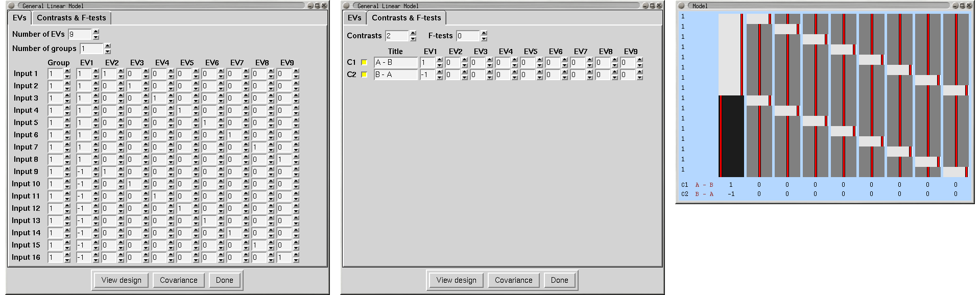Decrease the Input 16 EV9 value

296,260
